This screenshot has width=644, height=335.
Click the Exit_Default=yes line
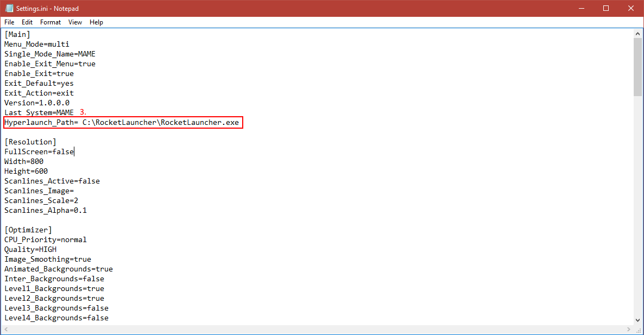[39, 83]
